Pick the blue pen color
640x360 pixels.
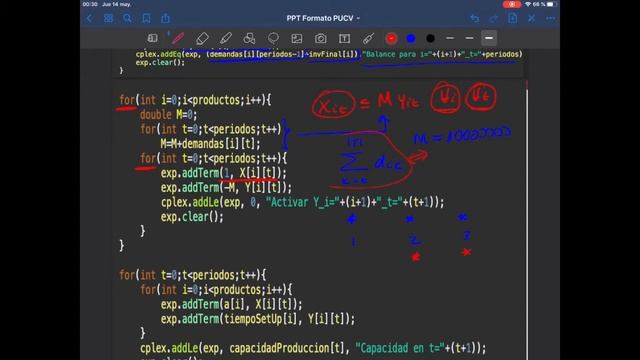pos(411,38)
